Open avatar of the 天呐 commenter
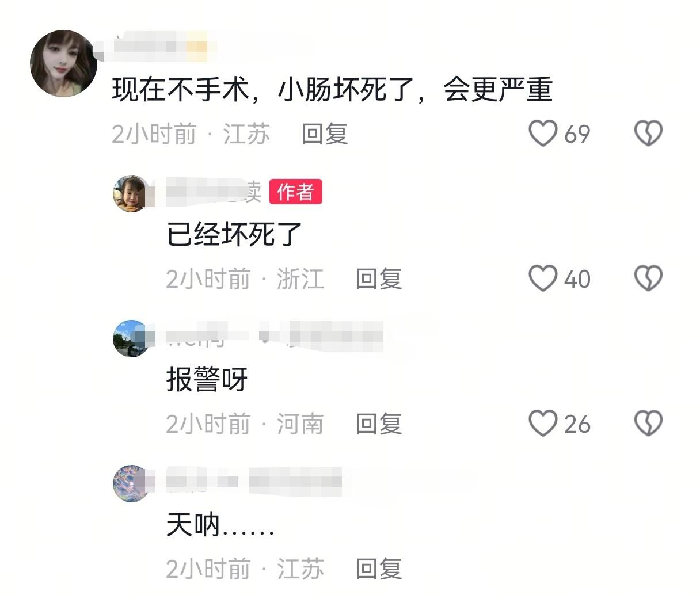The height and width of the screenshot is (595, 700). [131, 483]
